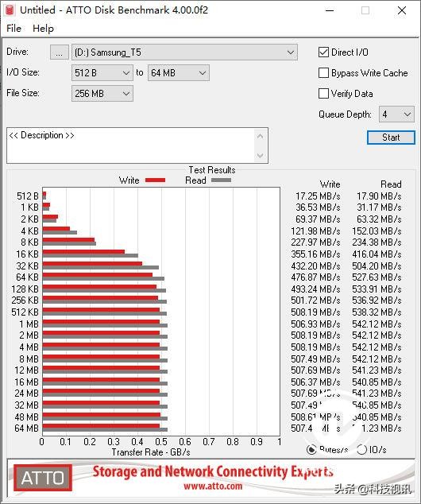Open the File Size 256 MB dropdown
Viewport: 421px width, 504px height.
pos(102,94)
